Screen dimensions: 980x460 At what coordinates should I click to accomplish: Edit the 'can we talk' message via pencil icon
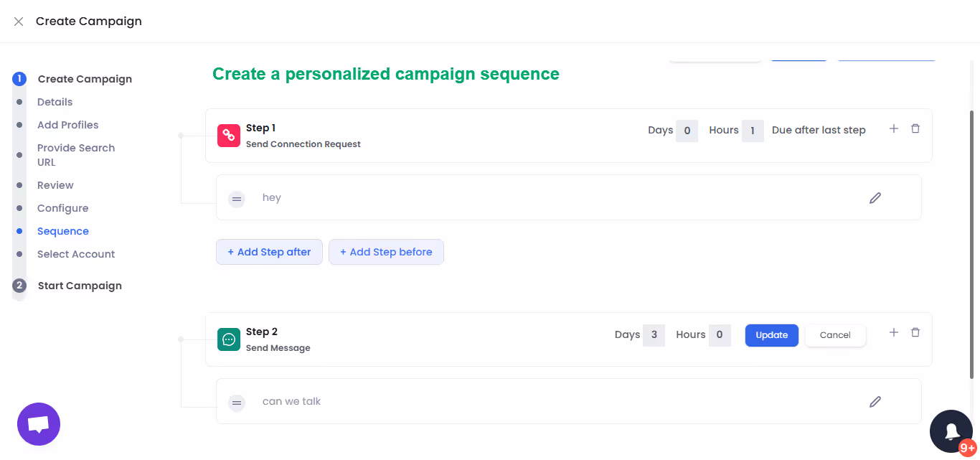coord(875,400)
